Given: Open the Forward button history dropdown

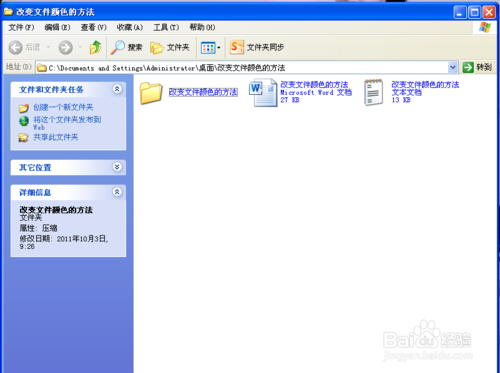Looking at the screenshot, I should (x=80, y=47).
